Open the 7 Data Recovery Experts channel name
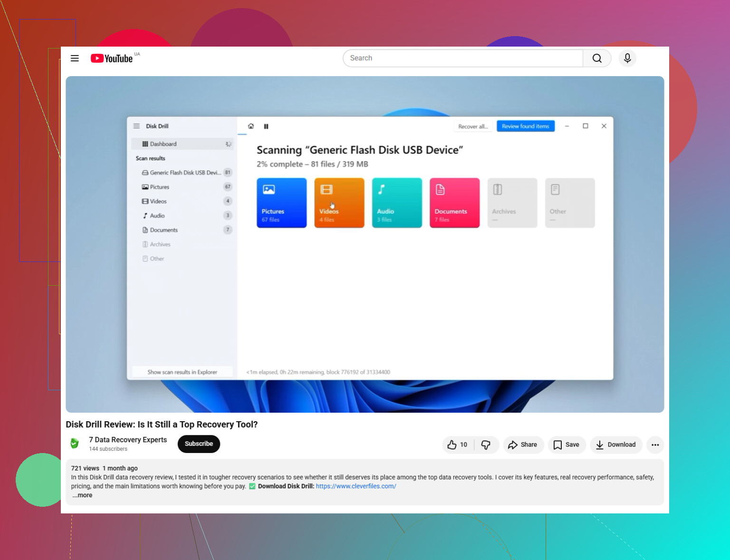The image size is (730, 560). click(x=128, y=440)
